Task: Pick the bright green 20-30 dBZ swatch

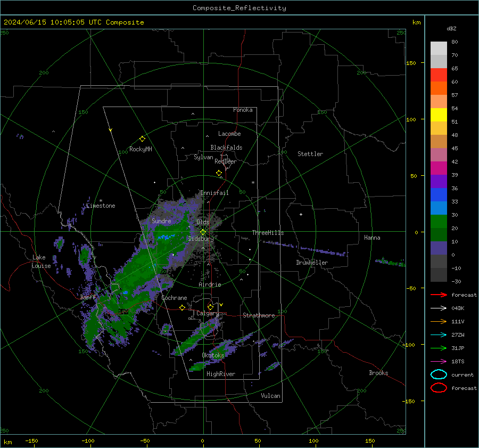Action: tap(439, 222)
